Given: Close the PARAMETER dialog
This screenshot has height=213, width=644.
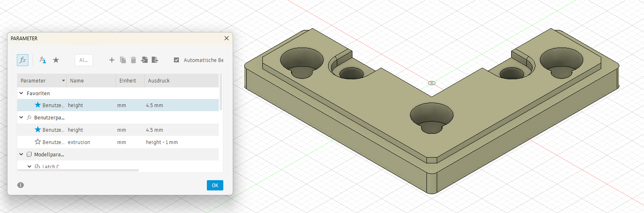Looking at the screenshot, I should 226,38.
